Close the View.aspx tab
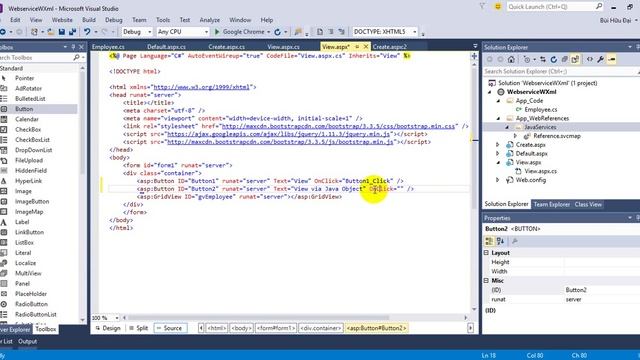 [366, 47]
